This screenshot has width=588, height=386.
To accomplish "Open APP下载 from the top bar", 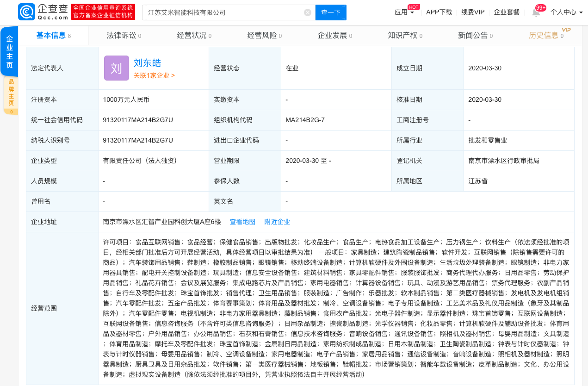I will tap(438, 12).
